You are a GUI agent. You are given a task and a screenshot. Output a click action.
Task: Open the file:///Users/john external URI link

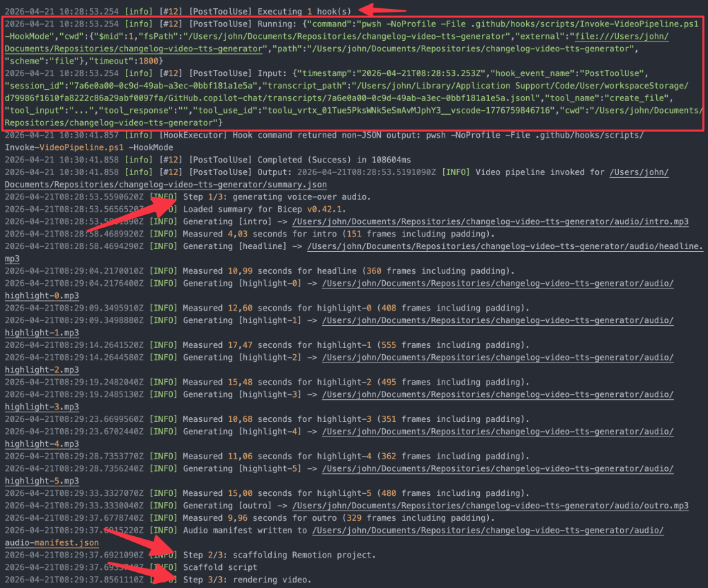622,36
